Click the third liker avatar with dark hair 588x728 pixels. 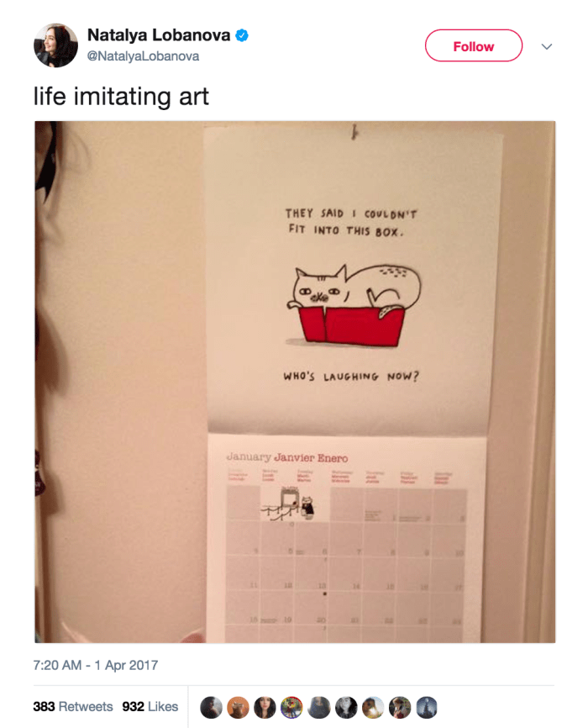tap(265, 708)
